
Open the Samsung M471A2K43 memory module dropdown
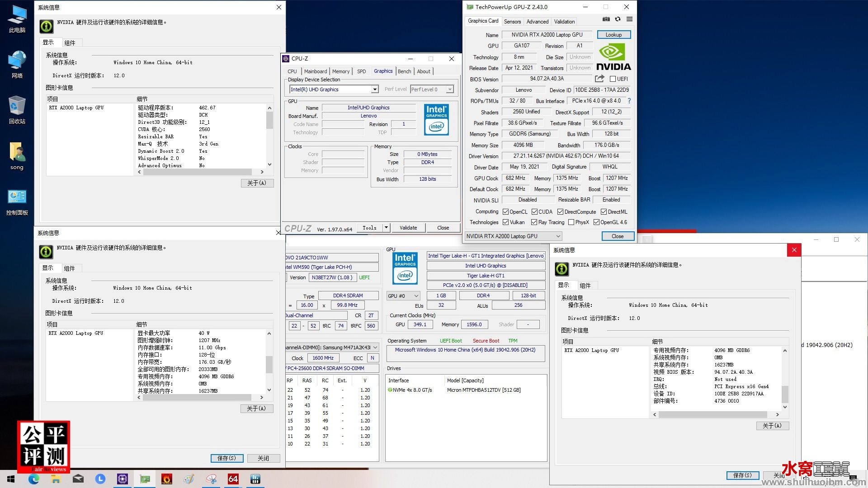pos(333,347)
